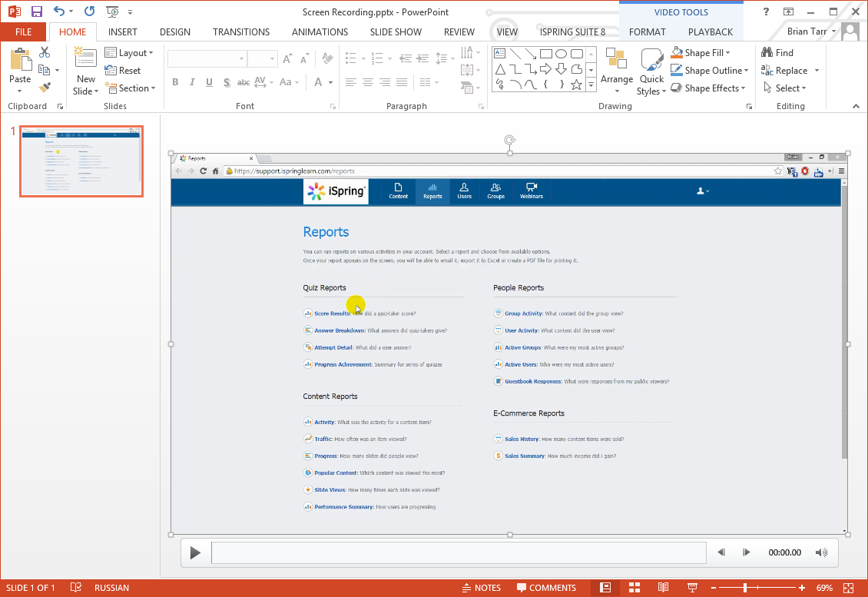Click the Redo/Repeat icon

click(90, 12)
